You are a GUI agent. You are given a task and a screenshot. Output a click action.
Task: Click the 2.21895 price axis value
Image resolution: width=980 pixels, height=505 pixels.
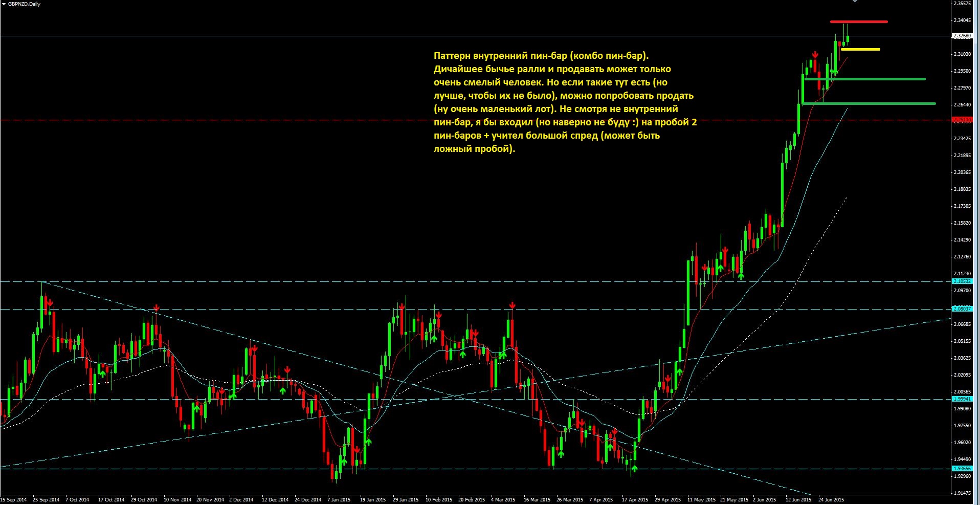click(963, 156)
